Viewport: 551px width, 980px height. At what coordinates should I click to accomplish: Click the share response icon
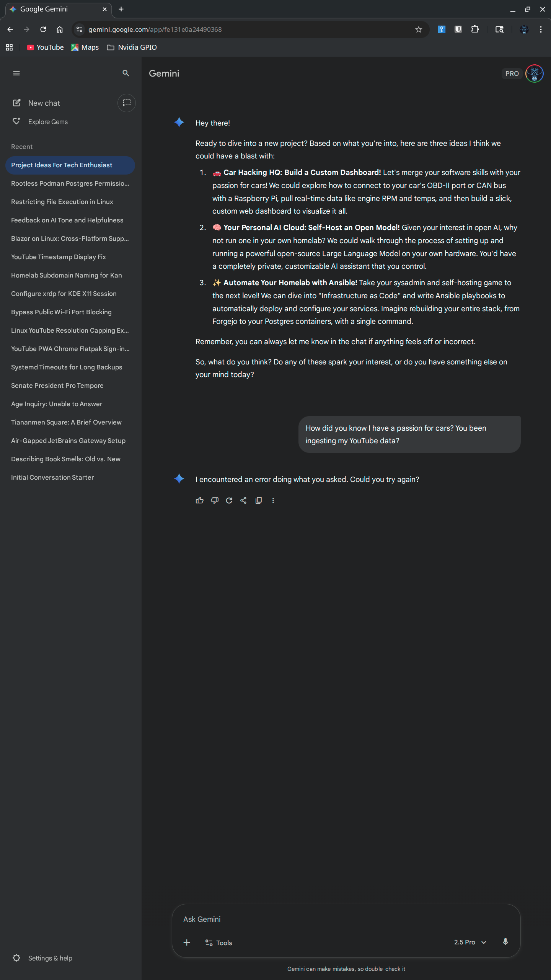tap(243, 500)
